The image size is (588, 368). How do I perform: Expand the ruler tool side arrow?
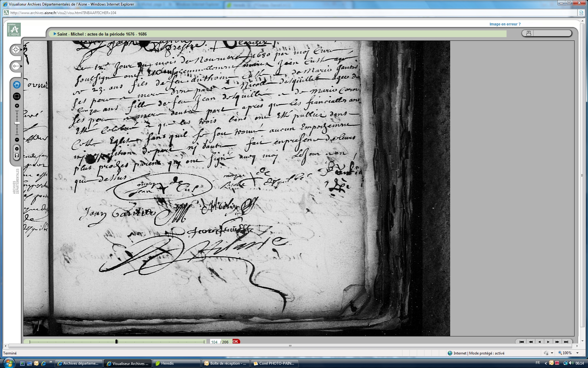click(x=21, y=66)
